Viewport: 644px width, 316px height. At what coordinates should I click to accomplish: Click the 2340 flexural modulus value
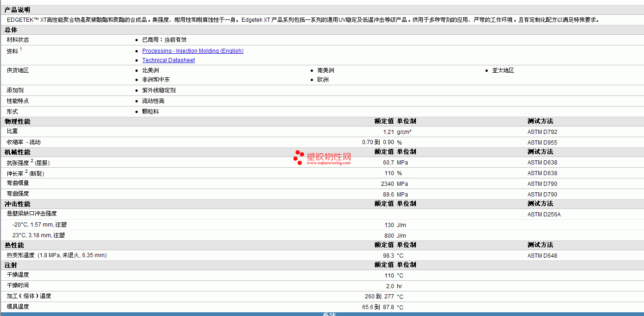click(x=387, y=184)
